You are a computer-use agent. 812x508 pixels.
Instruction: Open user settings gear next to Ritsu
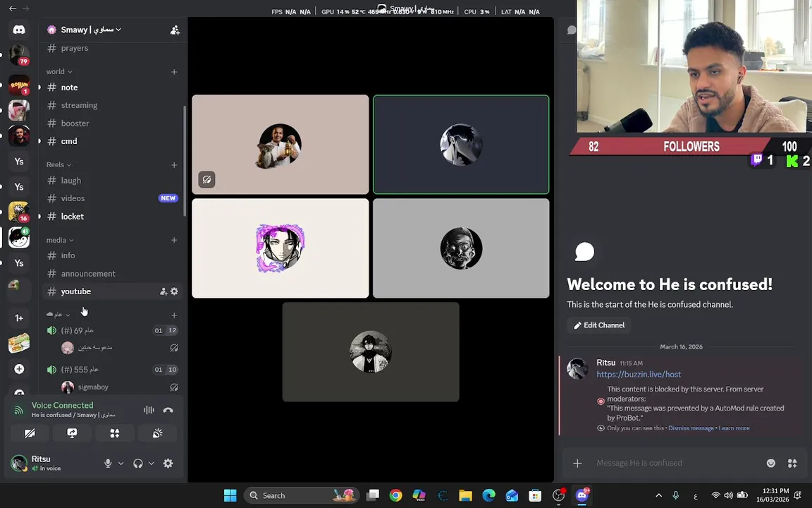point(168,464)
